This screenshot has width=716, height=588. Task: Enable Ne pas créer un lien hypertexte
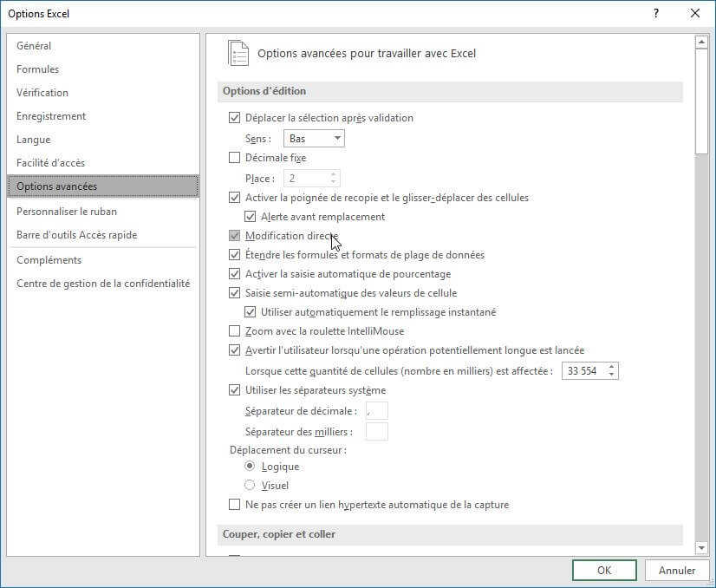coord(234,505)
